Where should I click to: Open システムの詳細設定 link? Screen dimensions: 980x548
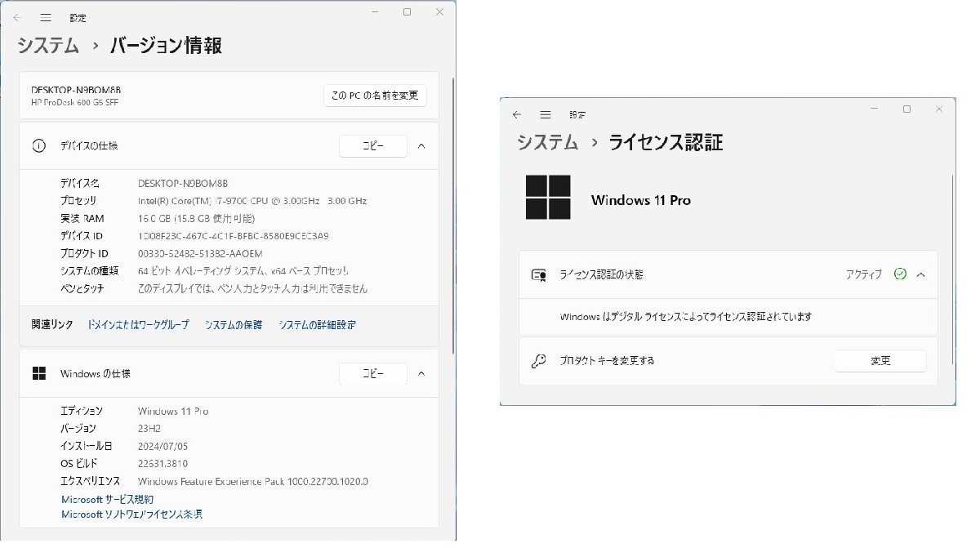(x=317, y=325)
